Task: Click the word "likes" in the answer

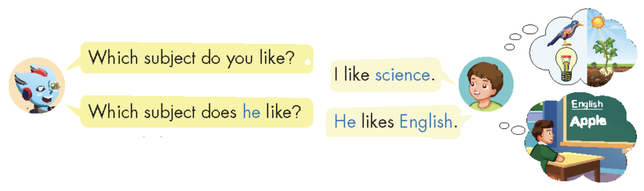Action: 377,122
